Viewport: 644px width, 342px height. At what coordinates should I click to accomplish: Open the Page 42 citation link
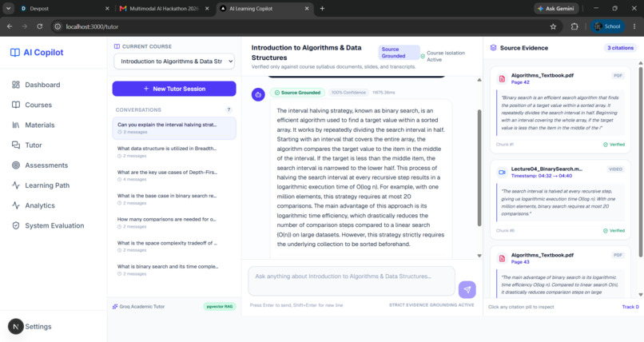point(520,82)
